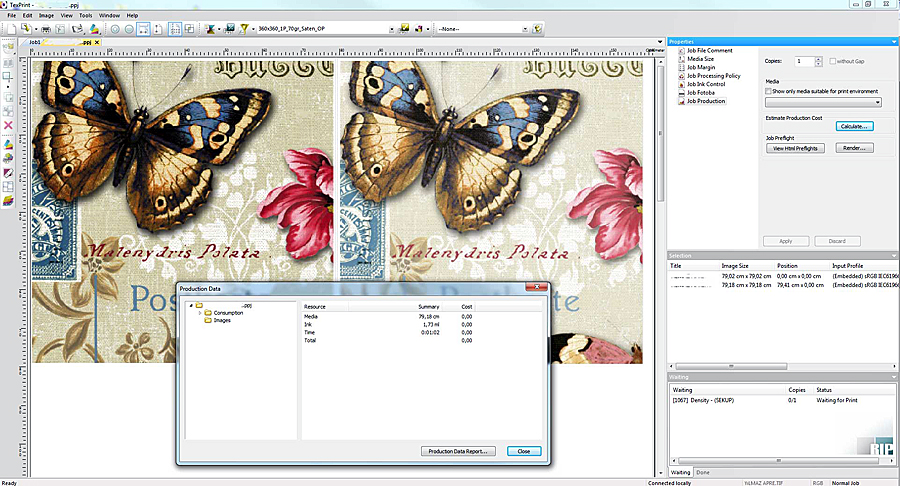Collapse the Waiting panel header arrow

[x=894, y=377]
